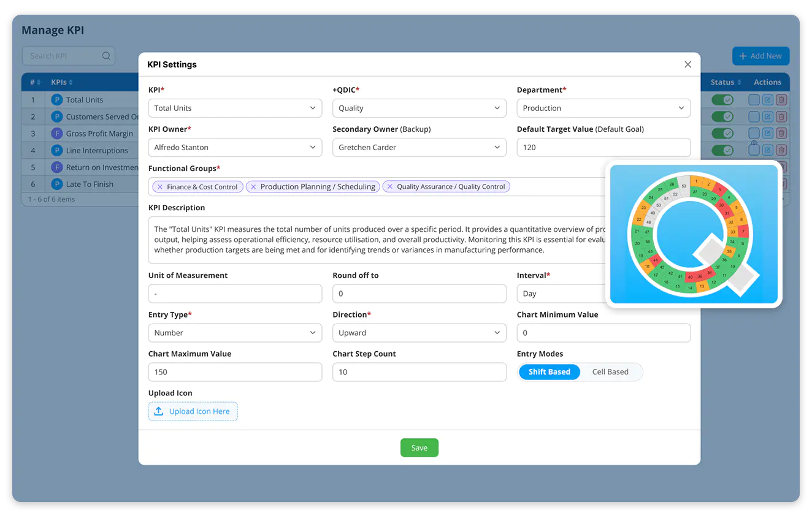Click the F badge beside Gross Profit Margin
The width and height of the screenshot is (812, 521).
(x=57, y=134)
